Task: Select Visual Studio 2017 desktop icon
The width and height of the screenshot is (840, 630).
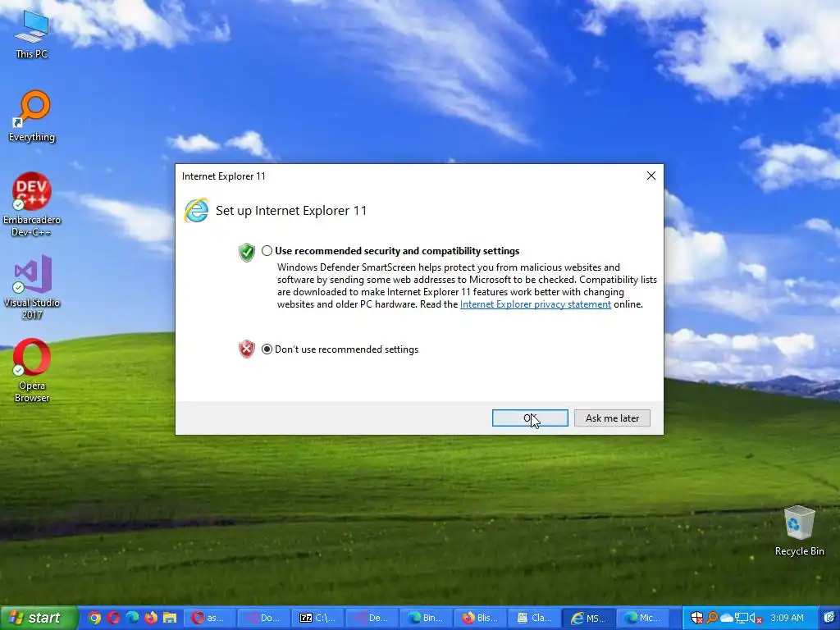Action: tap(32, 288)
